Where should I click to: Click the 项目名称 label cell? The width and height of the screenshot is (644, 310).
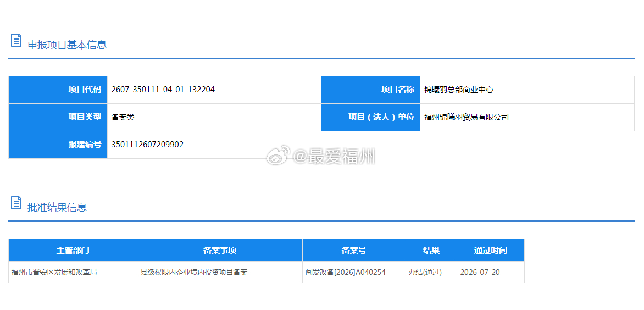(370, 90)
